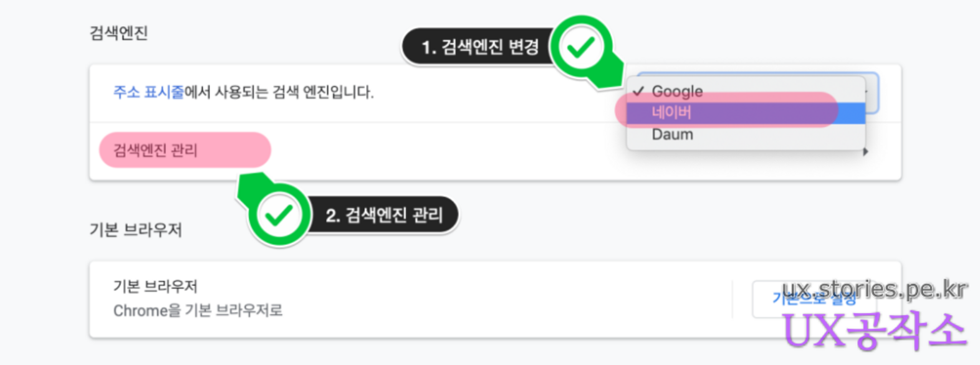Follow the 주소 표시줄 blue link
This screenshot has width=980, height=365.
[148, 92]
